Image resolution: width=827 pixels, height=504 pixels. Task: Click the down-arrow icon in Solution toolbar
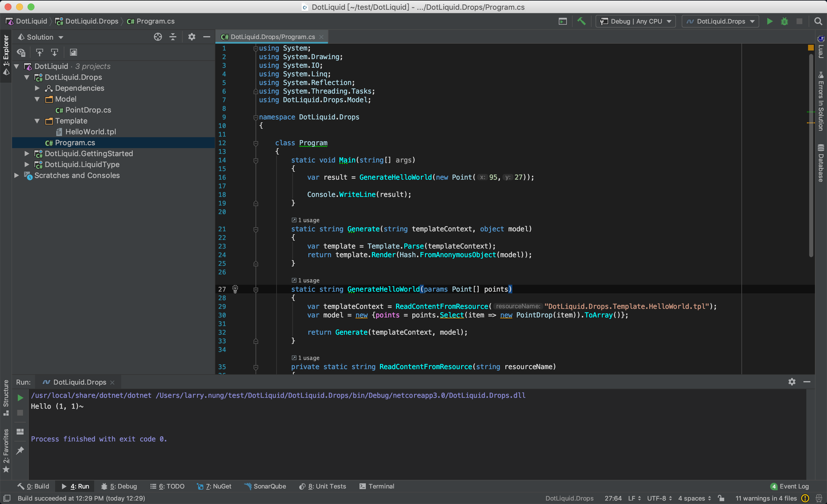pyautogui.click(x=54, y=52)
